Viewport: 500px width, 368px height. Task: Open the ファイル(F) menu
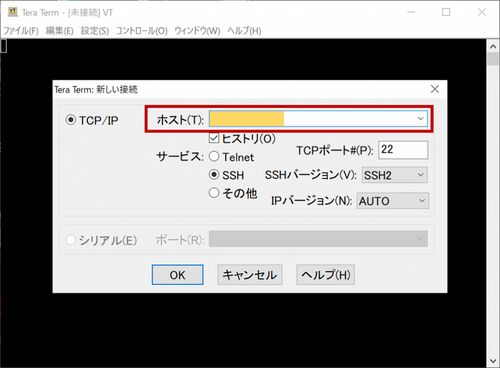pos(21,31)
